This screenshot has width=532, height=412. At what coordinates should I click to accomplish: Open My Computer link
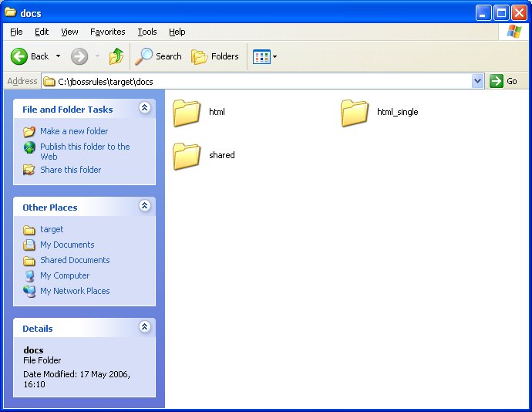click(65, 275)
